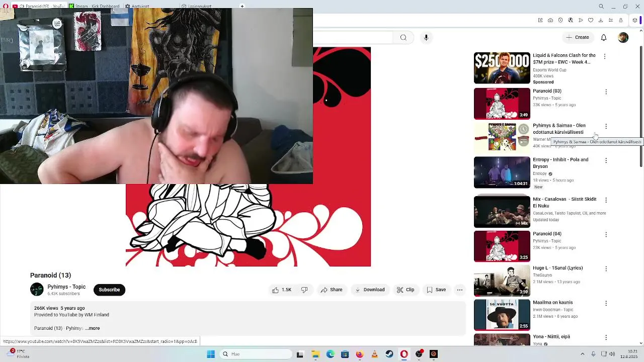644x362 pixels.
Task: Click the Share button under the video
Action: pos(332,290)
